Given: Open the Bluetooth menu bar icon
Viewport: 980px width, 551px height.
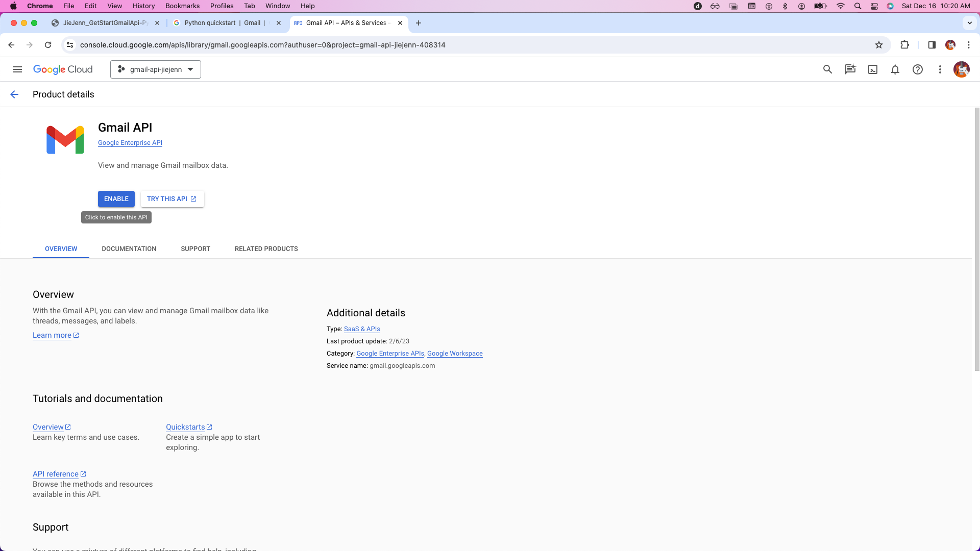Looking at the screenshot, I should pos(785,6).
